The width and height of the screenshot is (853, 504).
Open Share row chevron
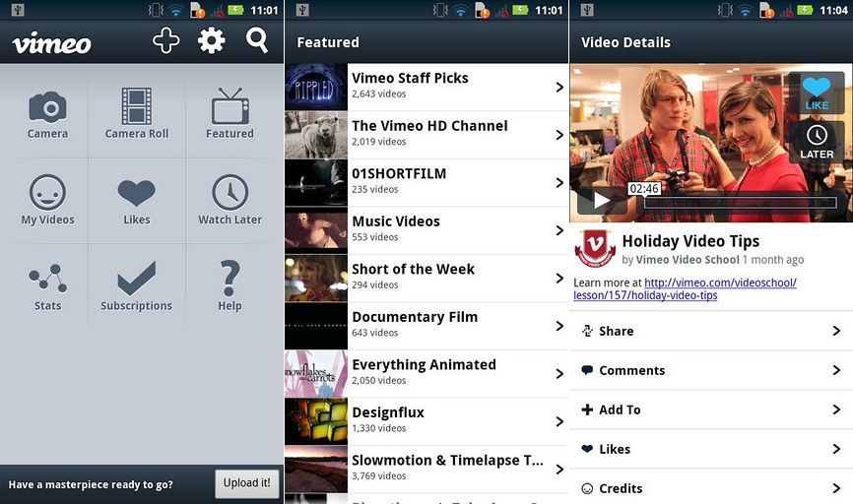[x=836, y=331]
